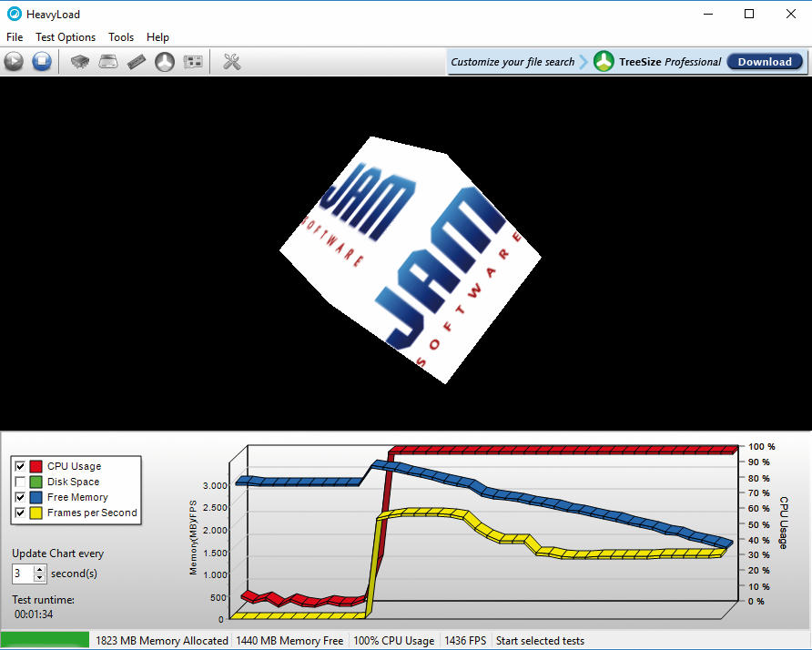The height and width of the screenshot is (650, 812).
Task: Increase the chart update interval with up arrow
Action: 39,569
